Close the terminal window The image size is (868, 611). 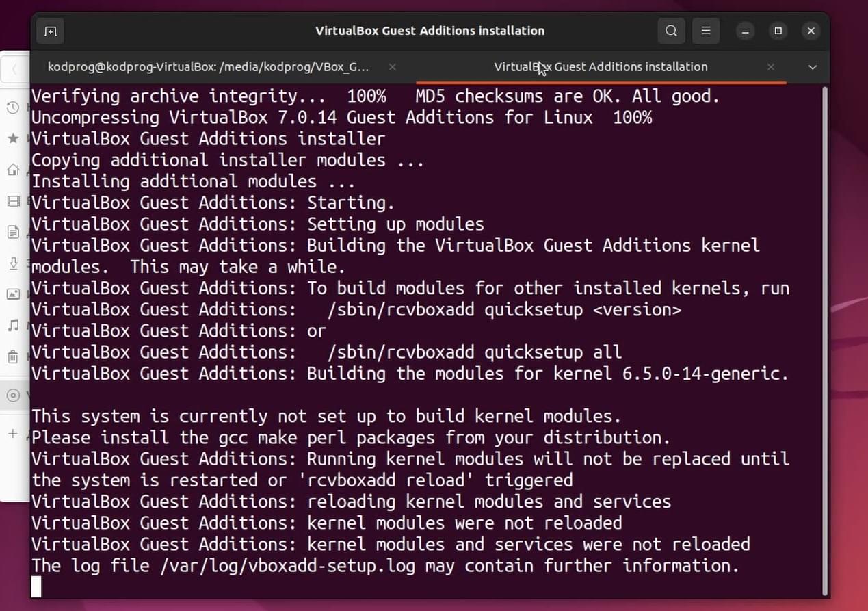(811, 31)
